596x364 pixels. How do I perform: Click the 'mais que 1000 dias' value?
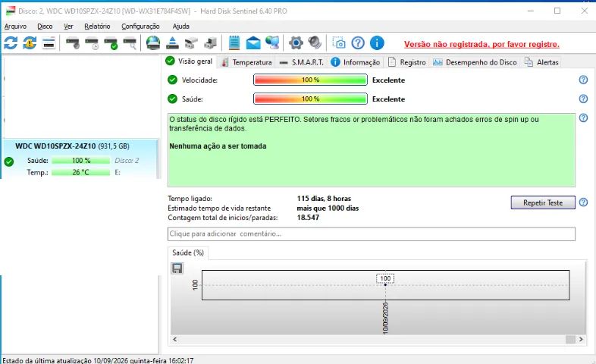[x=328, y=209]
